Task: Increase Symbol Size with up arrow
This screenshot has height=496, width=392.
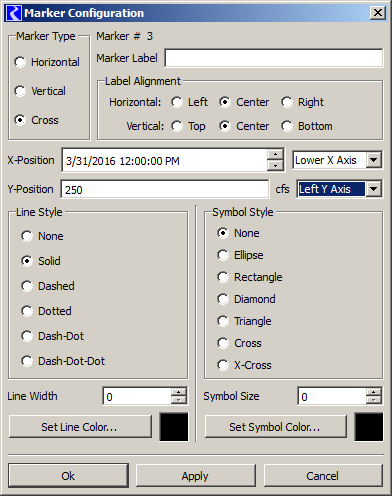Action: tap(374, 392)
